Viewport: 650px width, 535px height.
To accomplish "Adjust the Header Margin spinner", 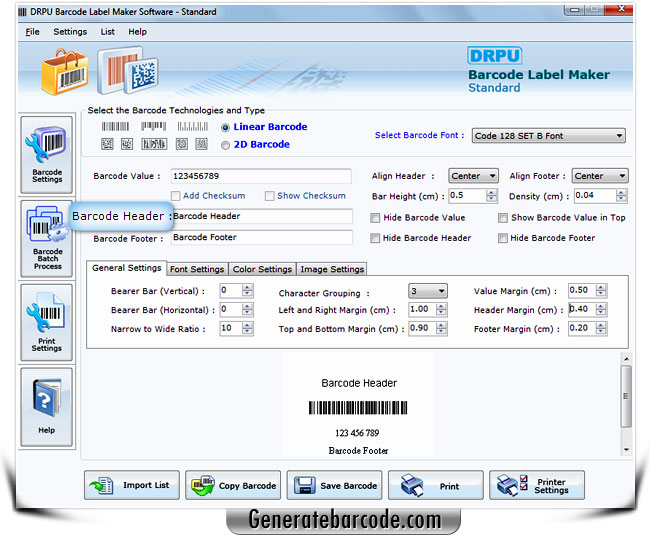I will click(x=601, y=310).
